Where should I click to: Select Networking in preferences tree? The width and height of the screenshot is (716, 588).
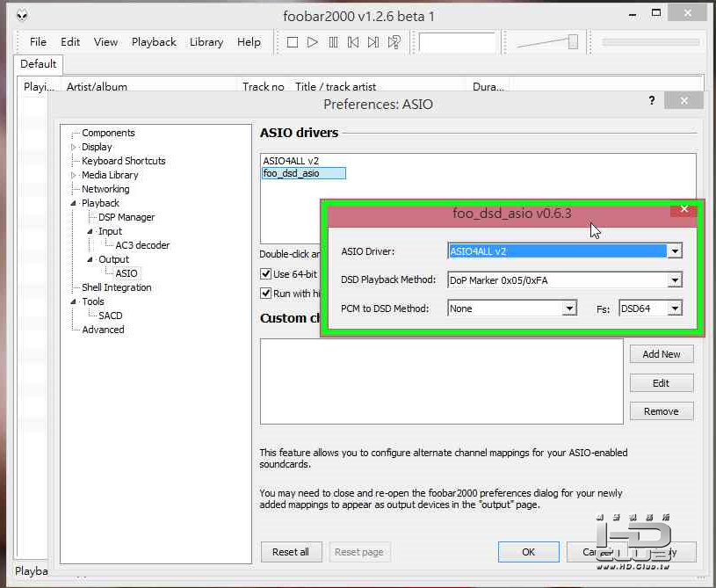click(x=105, y=189)
